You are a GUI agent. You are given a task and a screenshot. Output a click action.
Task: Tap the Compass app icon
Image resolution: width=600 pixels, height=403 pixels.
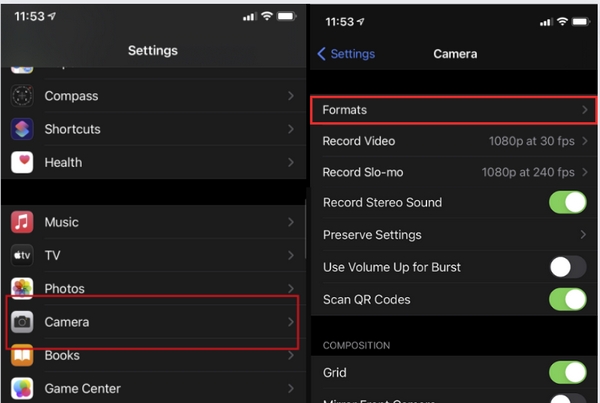tap(22, 96)
